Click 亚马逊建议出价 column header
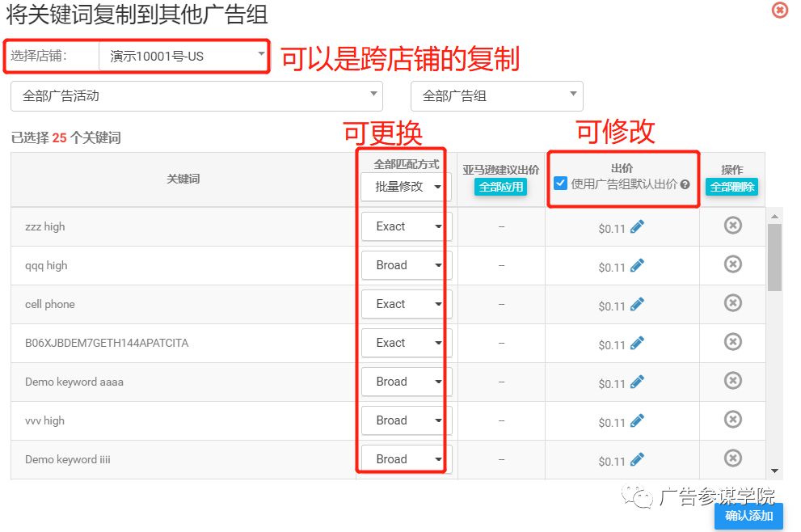Viewport: 801px width, 532px height. [x=500, y=170]
